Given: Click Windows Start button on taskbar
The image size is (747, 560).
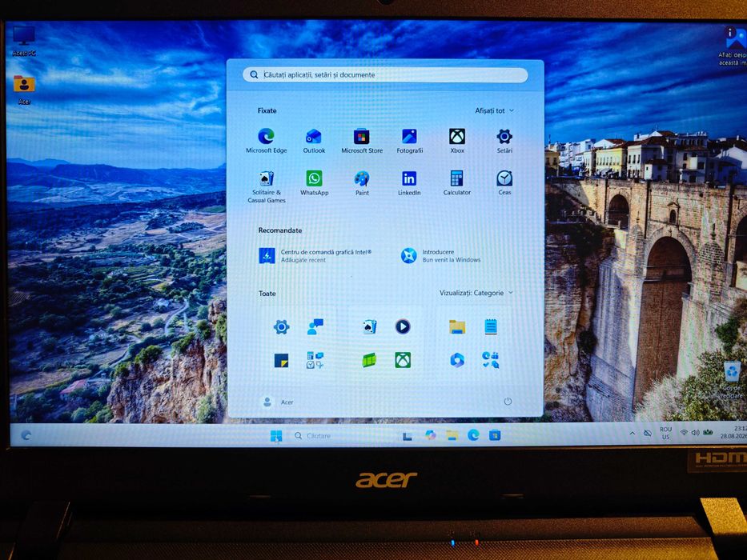Looking at the screenshot, I should (276, 436).
